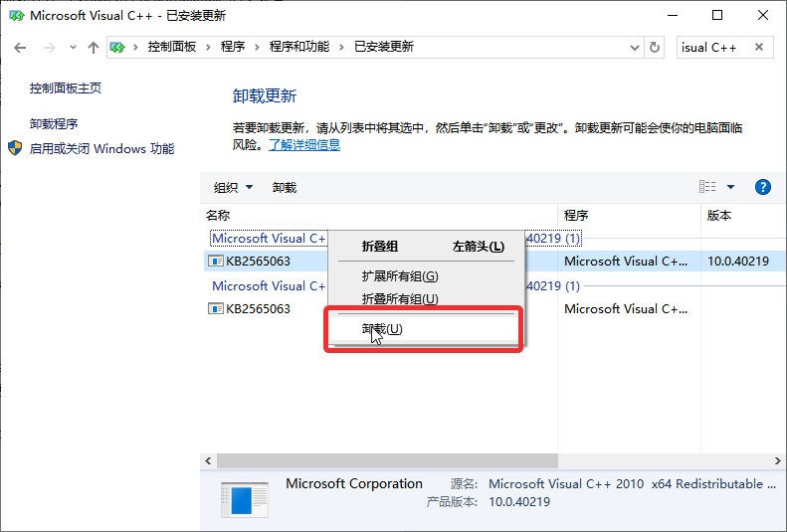Sort by the 程序 column header
787x532 pixels.
click(x=629, y=216)
